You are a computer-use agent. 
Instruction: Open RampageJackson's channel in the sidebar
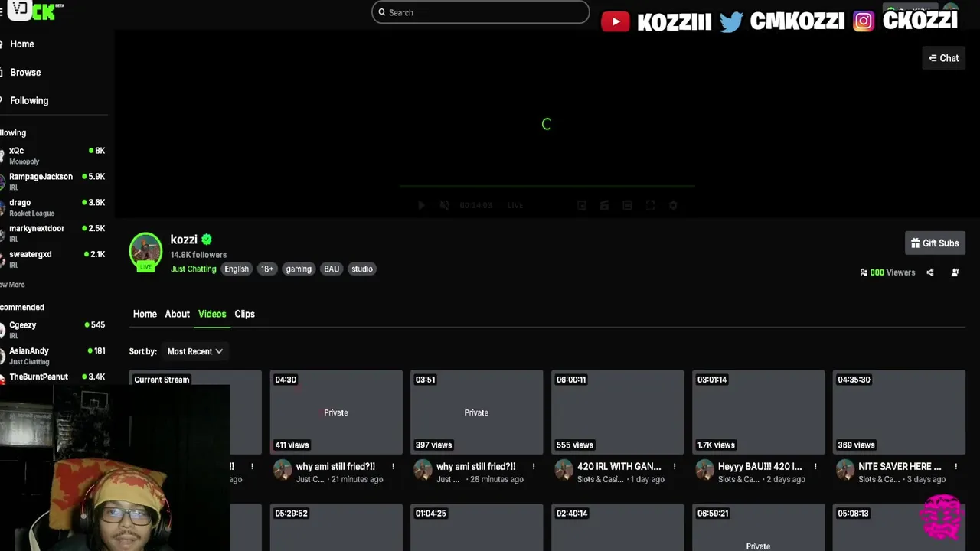(x=54, y=181)
